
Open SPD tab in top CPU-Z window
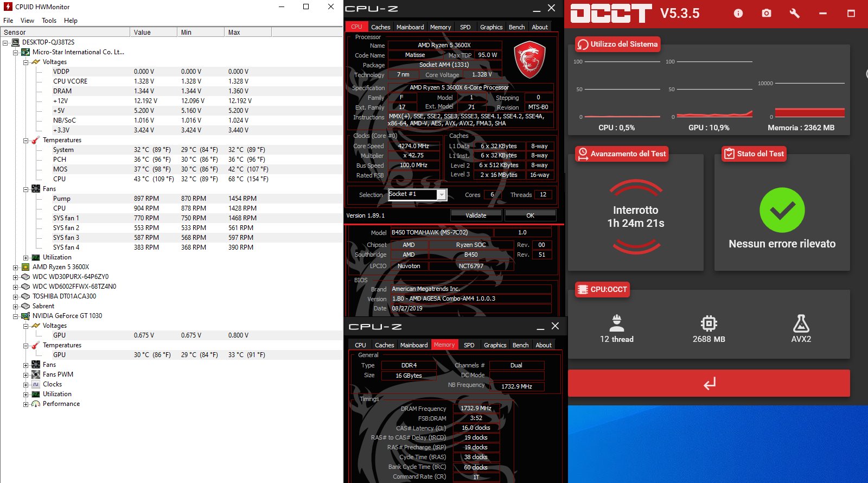pyautogui.click(x=465, y=27)
